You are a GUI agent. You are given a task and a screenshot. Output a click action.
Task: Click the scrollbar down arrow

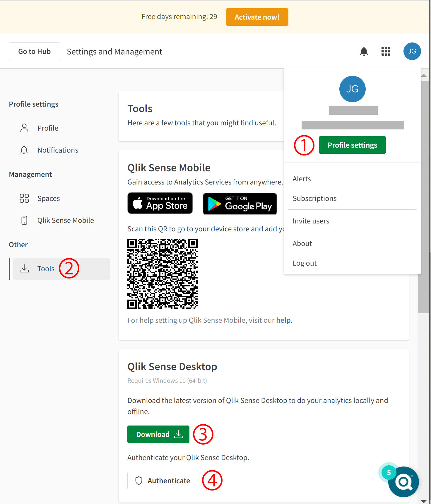[x=424, y=501]
